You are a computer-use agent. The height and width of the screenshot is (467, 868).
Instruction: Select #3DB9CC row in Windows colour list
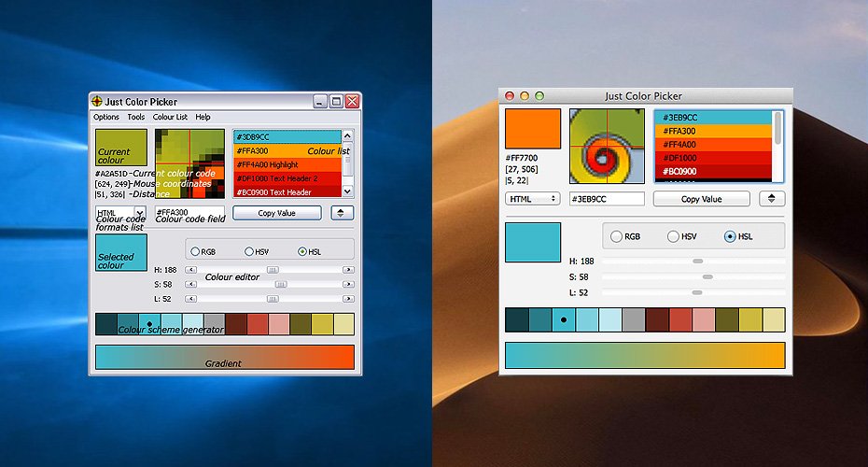click(x=287, y=137)
